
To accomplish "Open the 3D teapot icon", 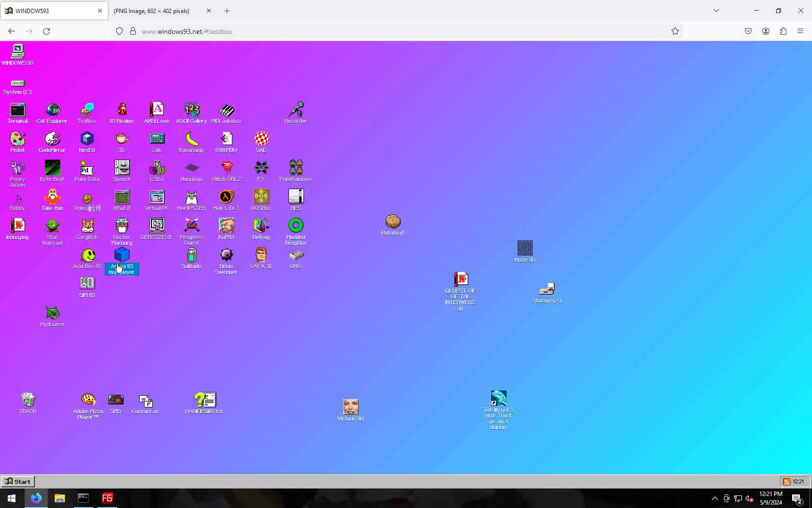I will coord(122,142).
